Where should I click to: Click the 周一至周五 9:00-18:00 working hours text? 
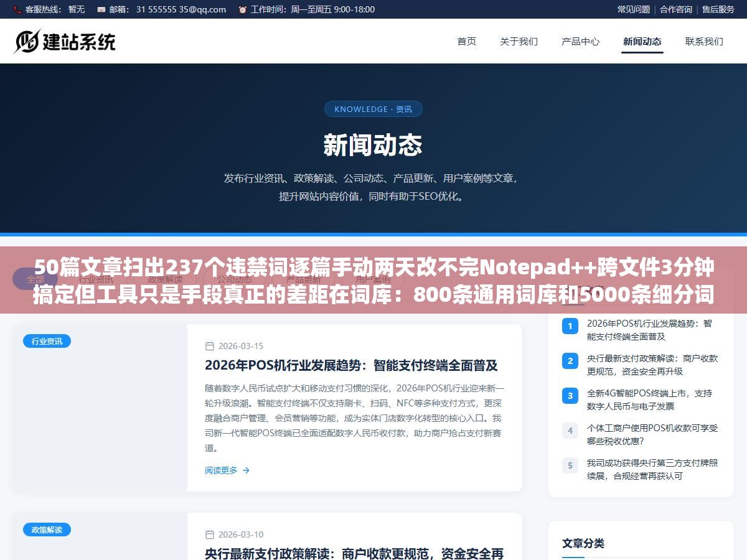(332, 9)
